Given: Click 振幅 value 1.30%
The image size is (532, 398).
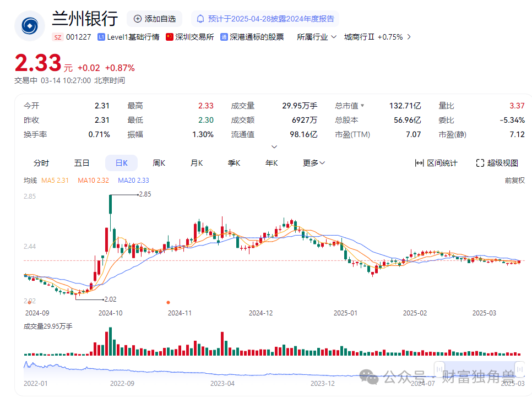Looking at the screenshot, I should click(203, 134).
